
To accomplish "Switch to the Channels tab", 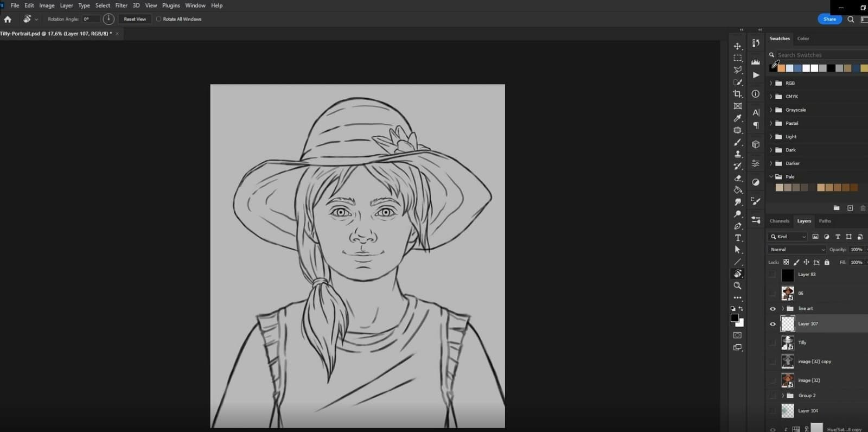I will (x=779, y=221).
